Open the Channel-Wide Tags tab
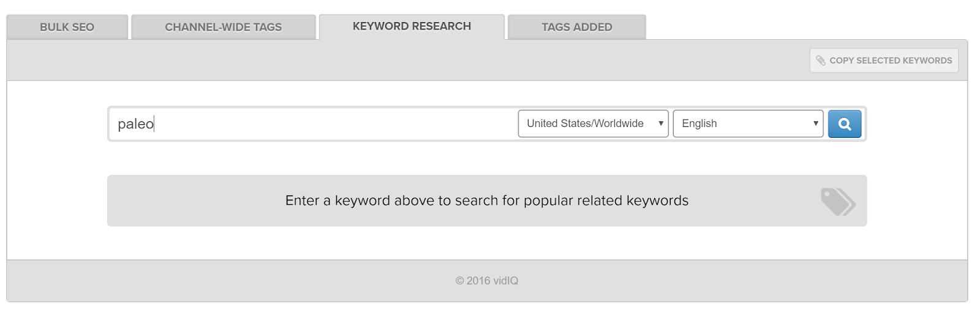Image resolution: width=980 pixels, height=320 pixels. [x=223, y=27]
